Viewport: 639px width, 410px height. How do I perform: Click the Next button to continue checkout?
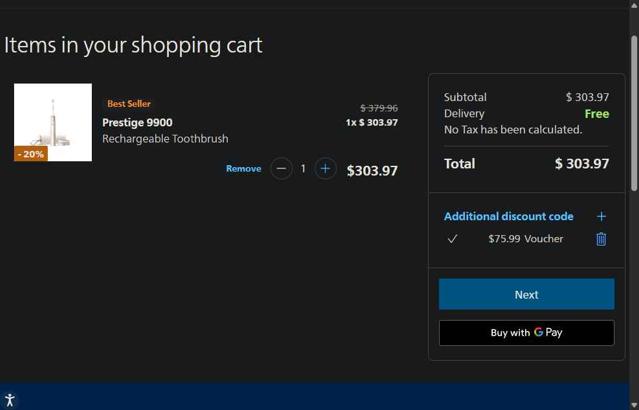tap(526, 294)
